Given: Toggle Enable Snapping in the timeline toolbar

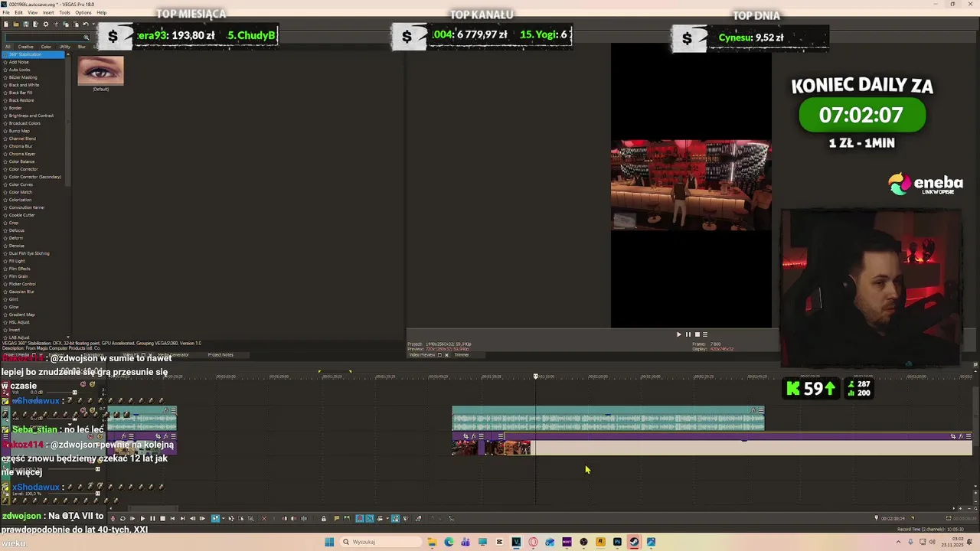Looking at the screenshot, I should [360, 519].
